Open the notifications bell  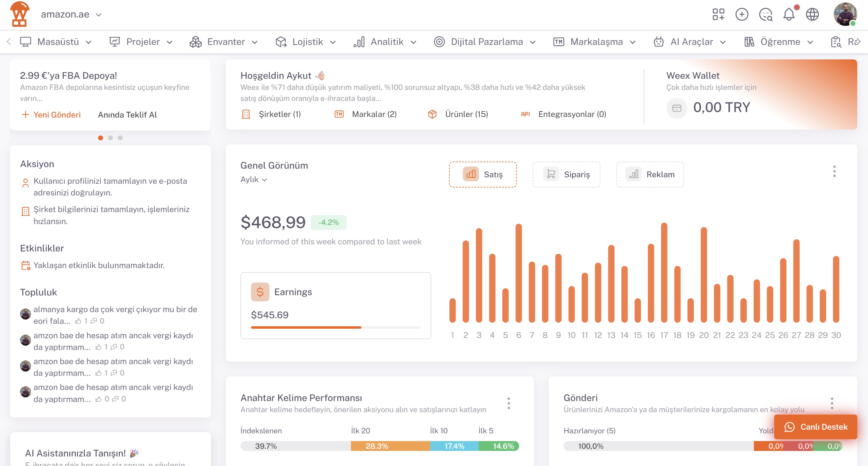789,14
